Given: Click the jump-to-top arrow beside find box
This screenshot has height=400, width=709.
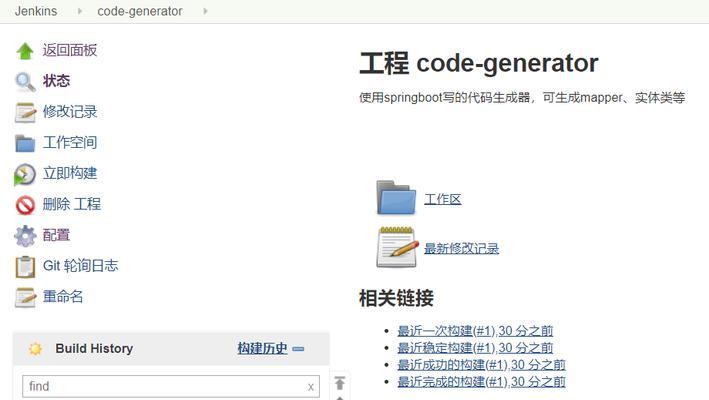Looking at the screenshot, I should pos(340,383).
